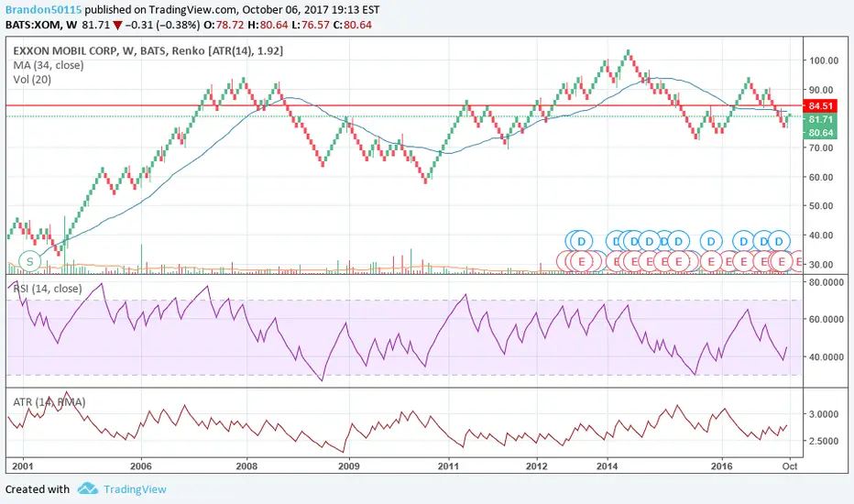This screenshot has width=854, height=504.
Task: Select the 'Vol (20)' indicator legend
Action: [32, 80]
